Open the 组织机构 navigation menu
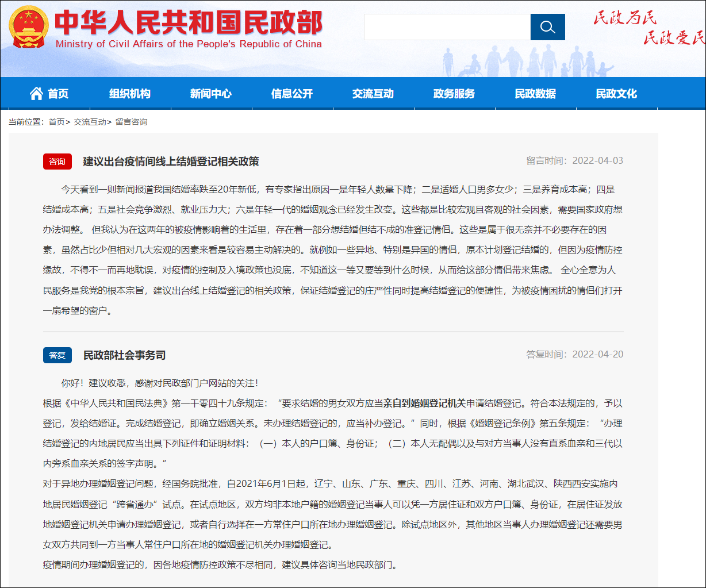Viewport: 706px width, 588px height. click(129, 93)
